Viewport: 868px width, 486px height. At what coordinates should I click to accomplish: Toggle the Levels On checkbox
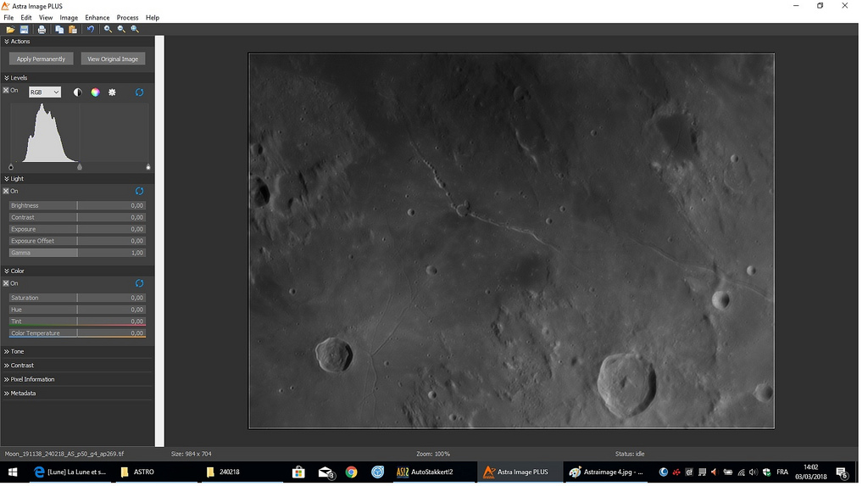point(6,90)
